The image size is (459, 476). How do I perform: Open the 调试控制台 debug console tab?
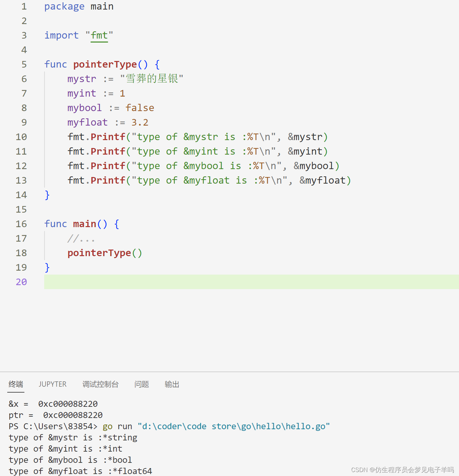coord(100,384)
